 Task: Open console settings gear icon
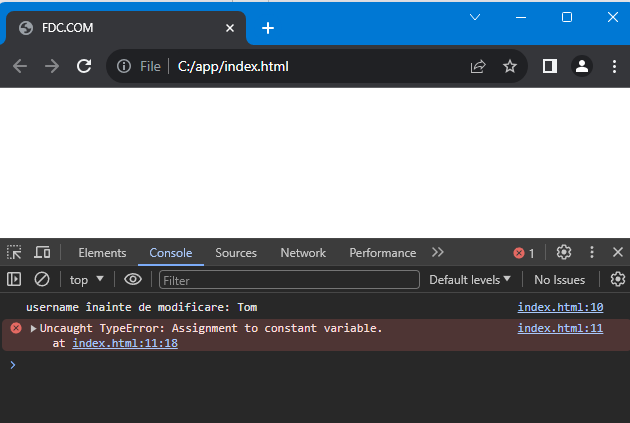(x=618, y=280)
